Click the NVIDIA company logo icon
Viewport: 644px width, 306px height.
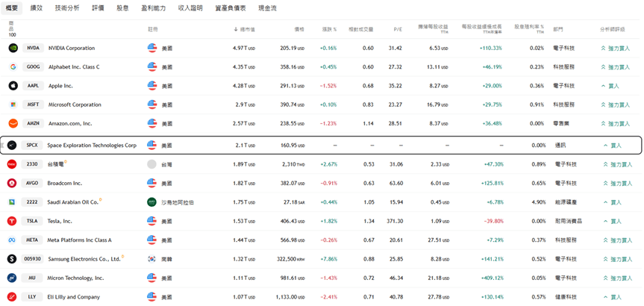[13, 48]
